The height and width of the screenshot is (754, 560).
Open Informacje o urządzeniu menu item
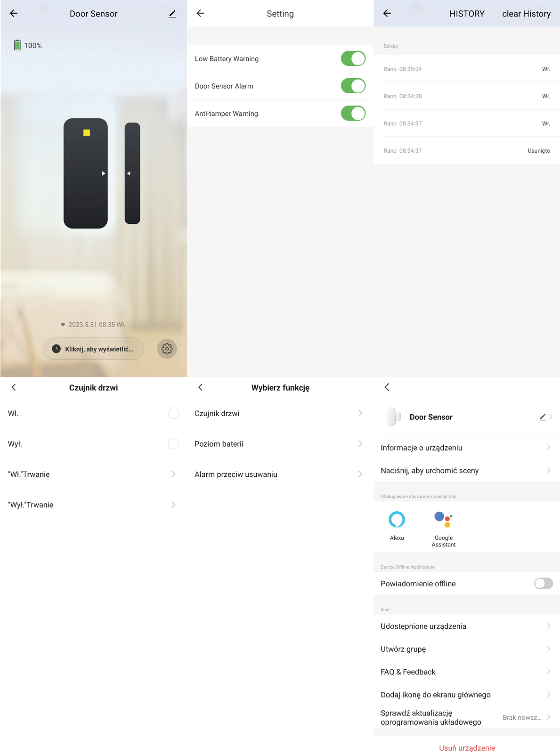click(466, 448)
